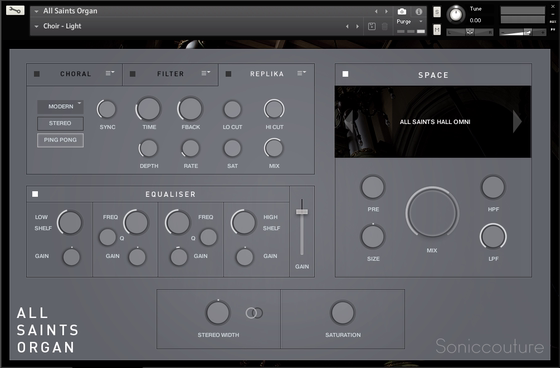Switch to the FILTER tab
This screenshot has height=368, width=560.
point(170,74)
